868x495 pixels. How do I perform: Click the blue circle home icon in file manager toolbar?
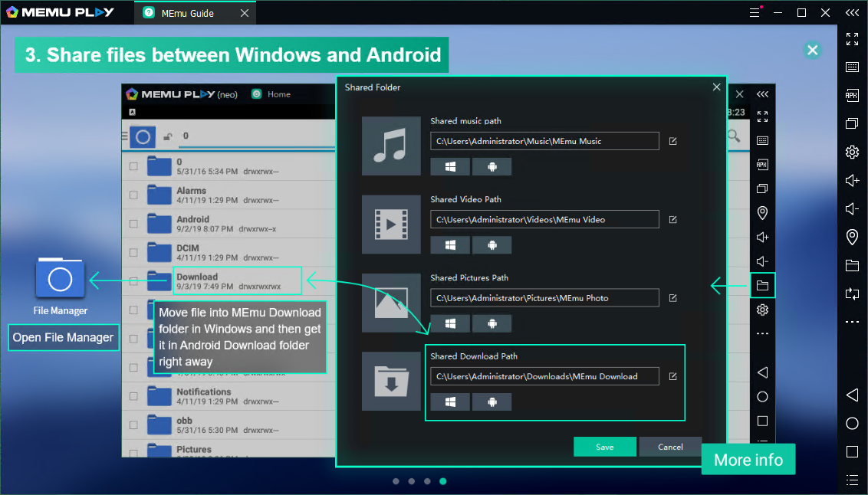click(143, 136)
